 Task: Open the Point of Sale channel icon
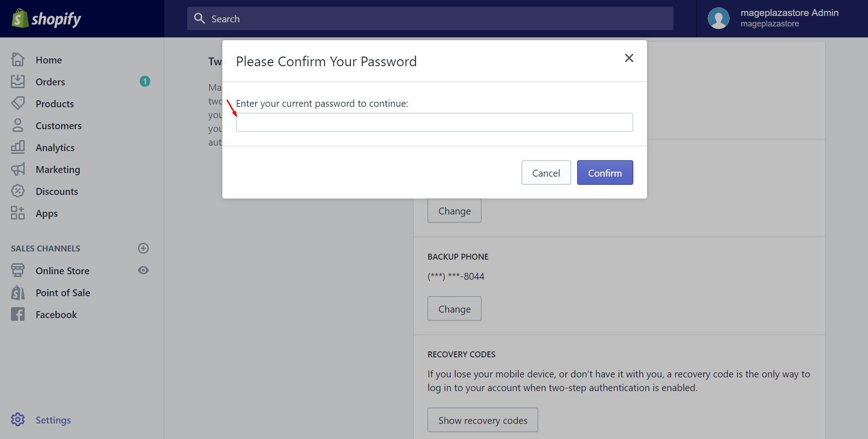click(x=18, y=292)
